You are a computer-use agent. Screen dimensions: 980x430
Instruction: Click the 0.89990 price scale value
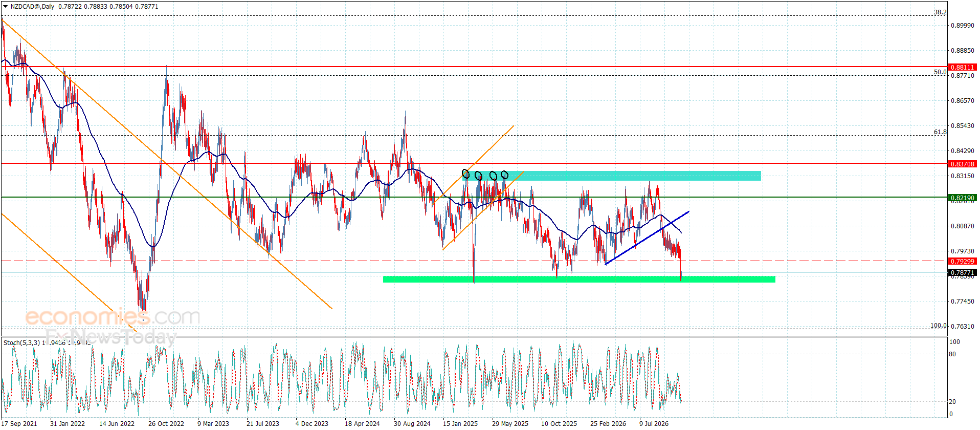[x=962, y=26]
